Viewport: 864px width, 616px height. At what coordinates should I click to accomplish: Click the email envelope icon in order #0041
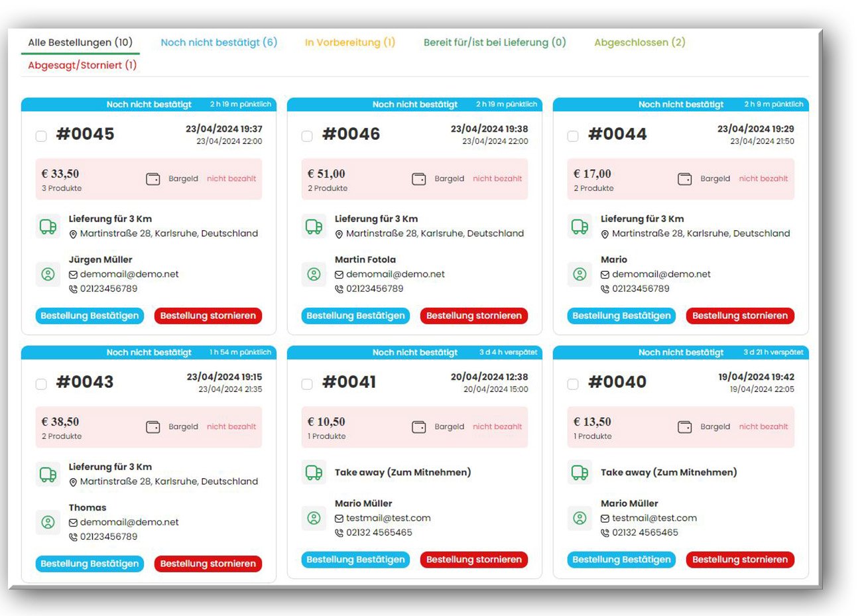339,519
